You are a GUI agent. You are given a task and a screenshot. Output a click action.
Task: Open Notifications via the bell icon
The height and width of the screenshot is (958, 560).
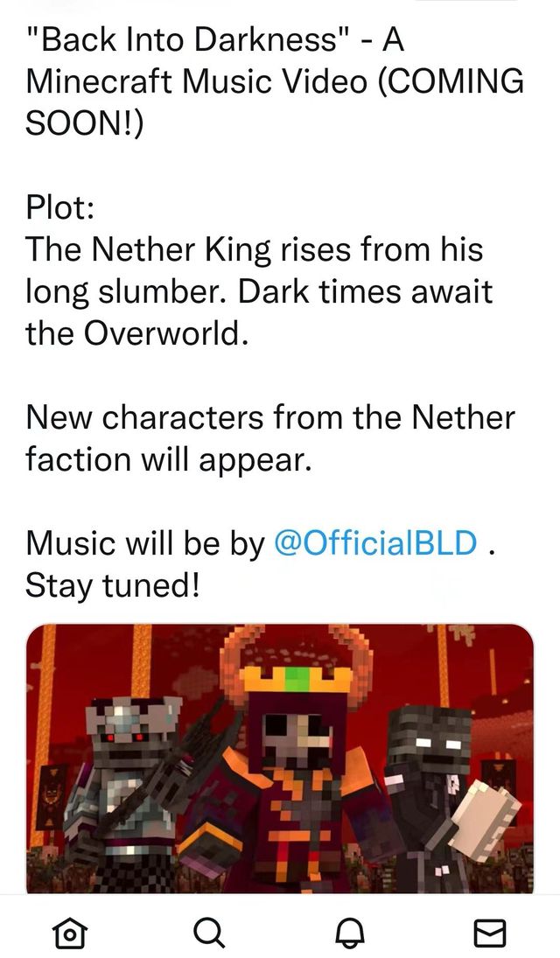tap(351, 933)
